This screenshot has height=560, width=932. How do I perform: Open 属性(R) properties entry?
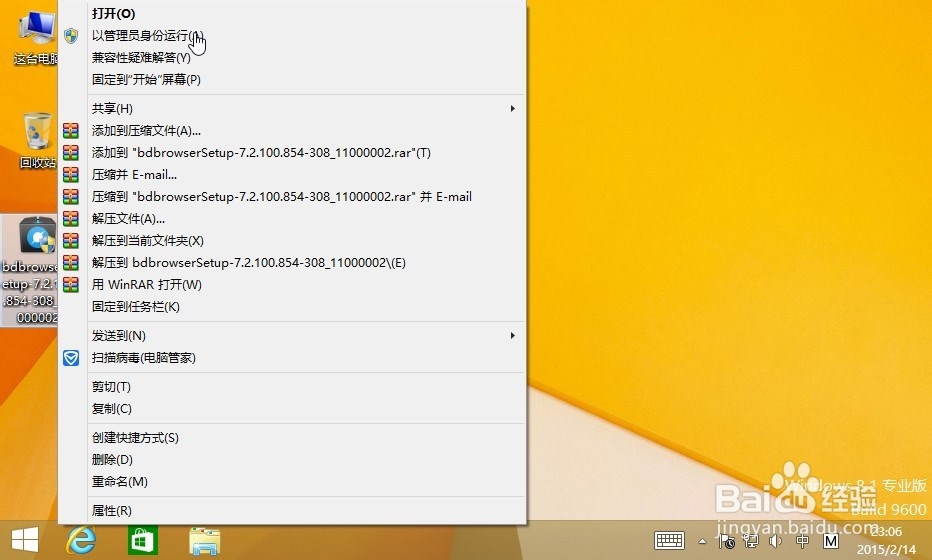pos(292,511)
